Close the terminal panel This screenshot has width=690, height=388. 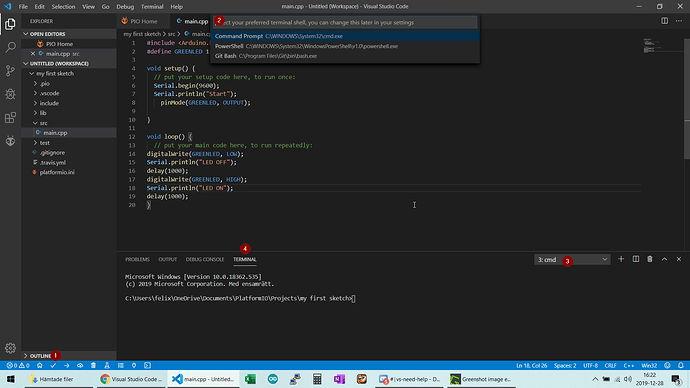pos(679,259)
